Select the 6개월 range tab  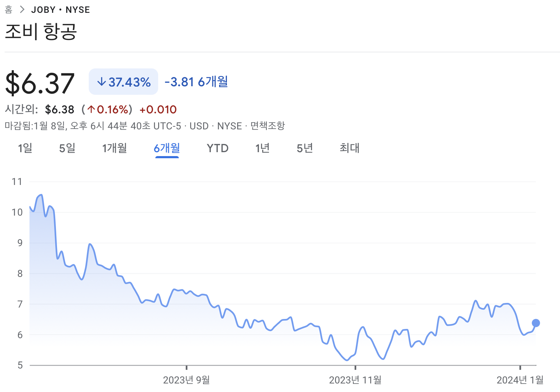click(x=167, y=148)
